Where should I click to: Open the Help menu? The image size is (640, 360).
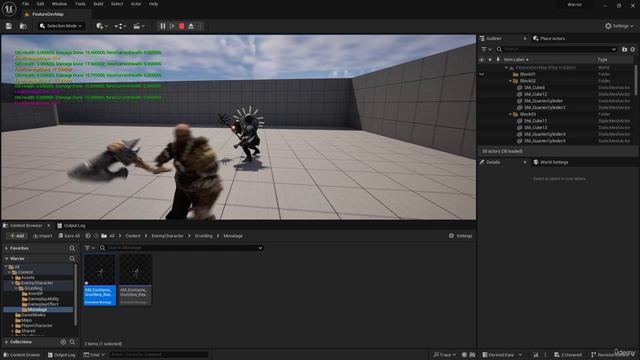coord(153,4)
